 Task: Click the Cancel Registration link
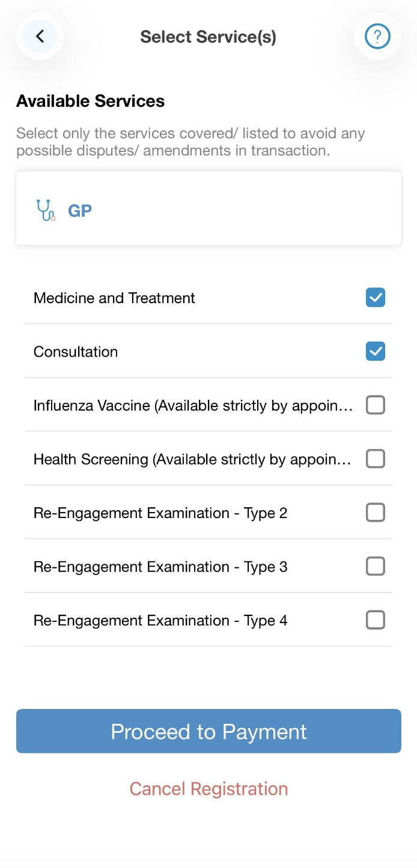[x=208, y=789]
